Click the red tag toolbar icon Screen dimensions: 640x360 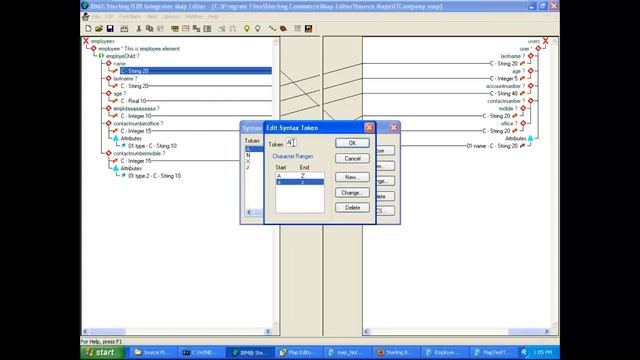pyautogui.click(x=283, y=29)
